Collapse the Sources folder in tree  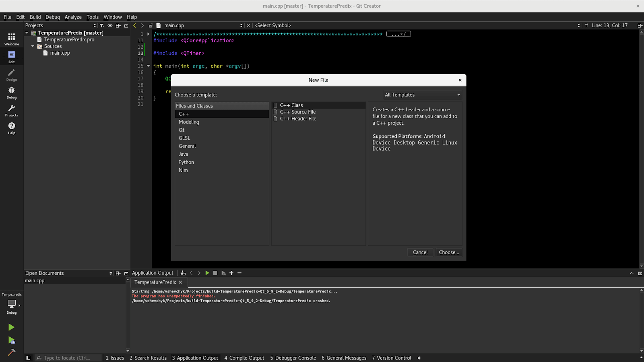click(33, 46)
